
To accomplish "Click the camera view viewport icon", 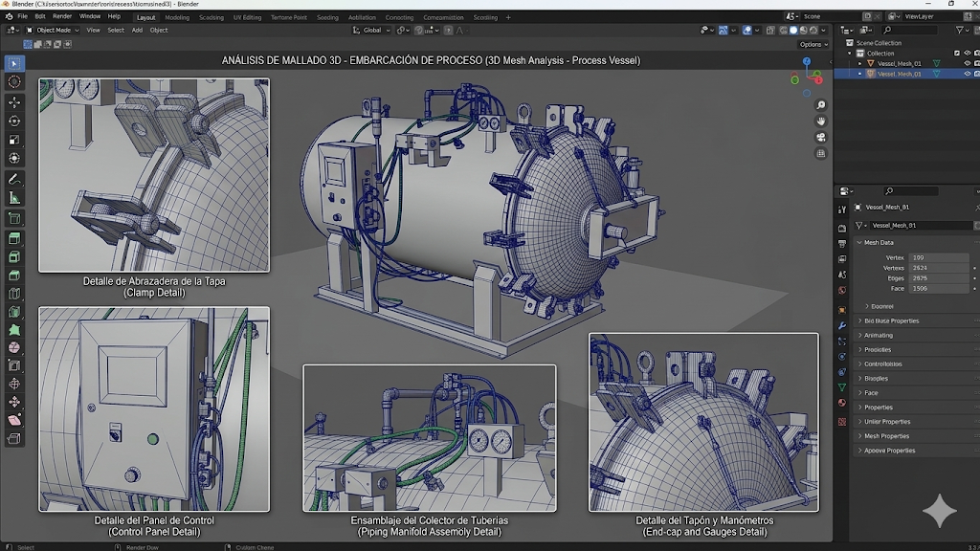I will click(x=820, y=138).
